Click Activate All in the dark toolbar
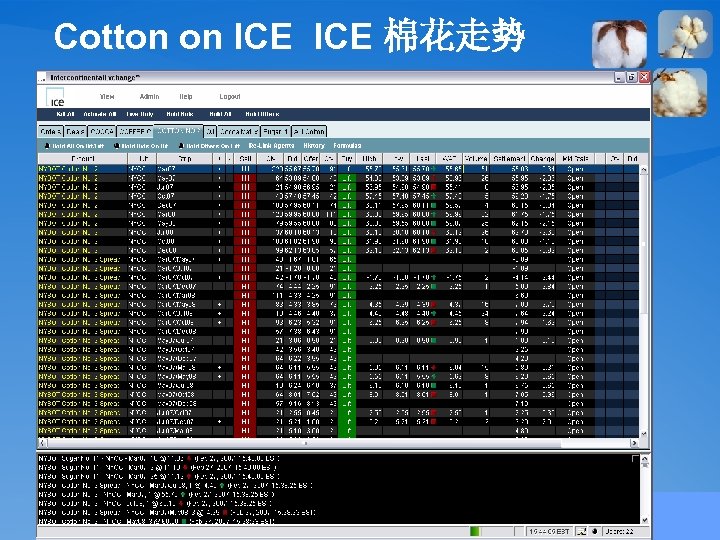 100,114
